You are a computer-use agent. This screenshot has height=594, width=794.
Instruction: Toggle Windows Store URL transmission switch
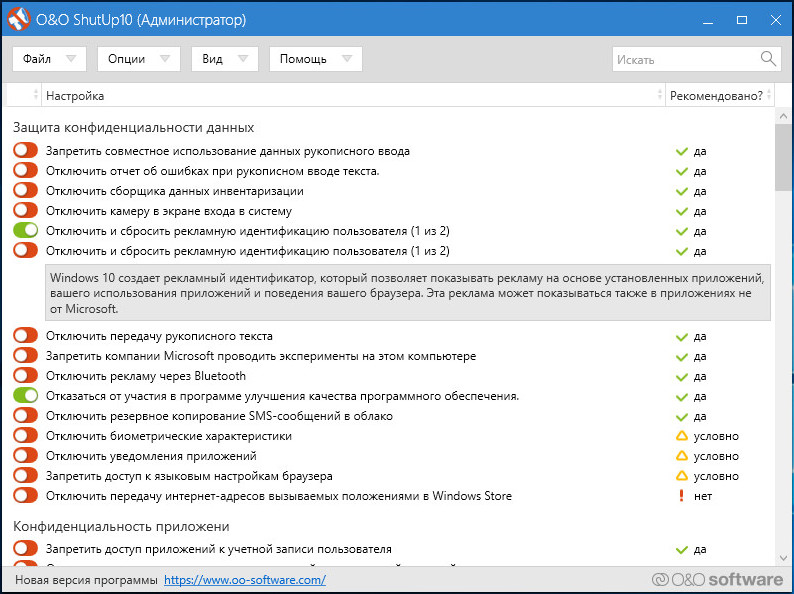click(25, 495)
